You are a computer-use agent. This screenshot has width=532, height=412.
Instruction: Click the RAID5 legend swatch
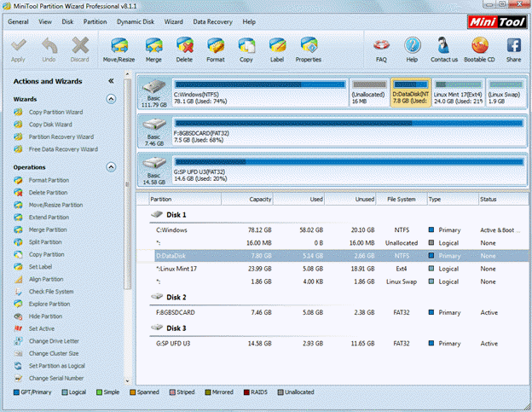pos(246,392)
